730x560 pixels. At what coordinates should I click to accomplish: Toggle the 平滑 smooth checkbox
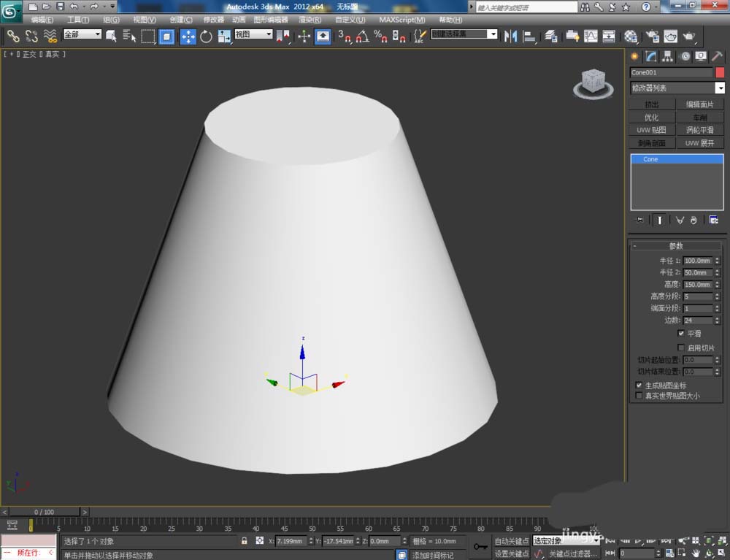tap(681, 333)
